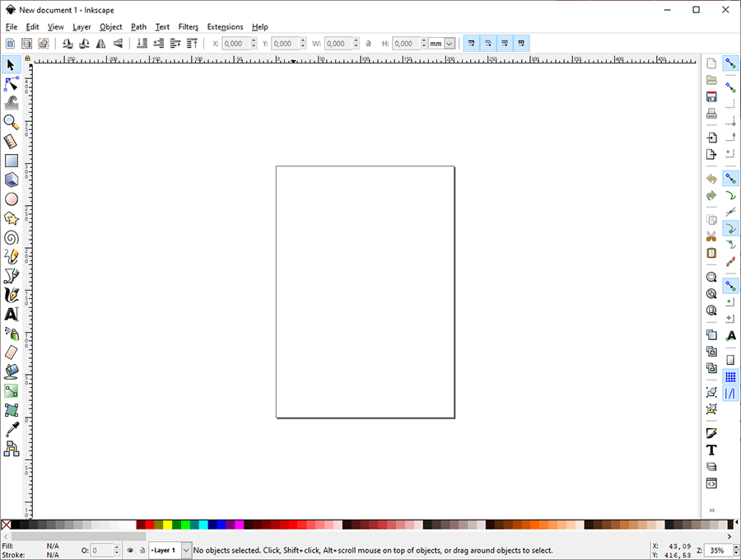The width and height of the screenshot is (741, 560).
Task: Choose the Paint bucket fill tool
Action: point(11,372)
